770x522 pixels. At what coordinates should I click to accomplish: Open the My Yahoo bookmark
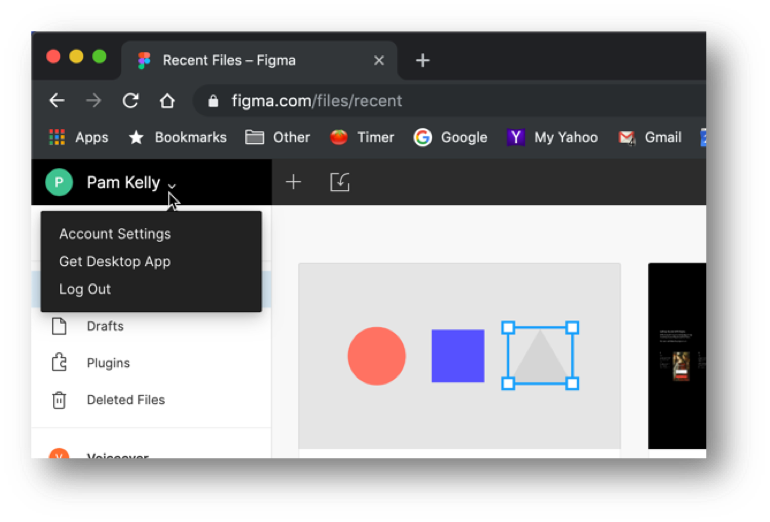(552, 137)
